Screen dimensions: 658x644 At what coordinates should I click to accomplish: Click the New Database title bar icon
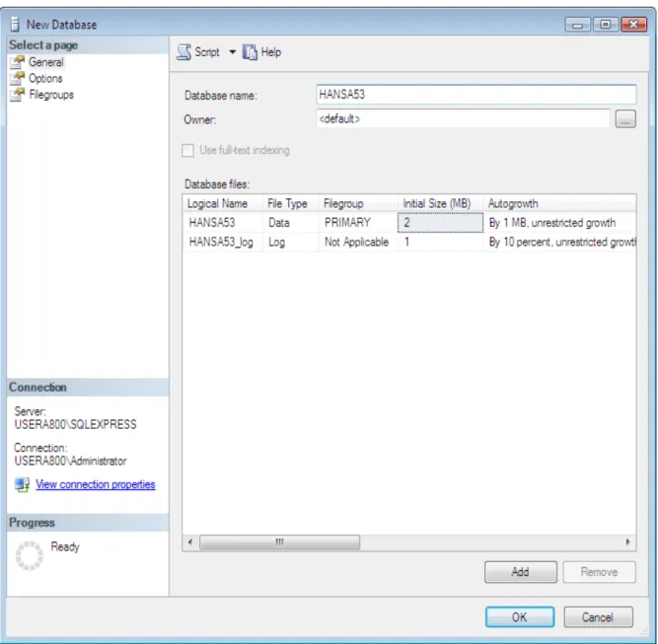click(x=15, y=25)
